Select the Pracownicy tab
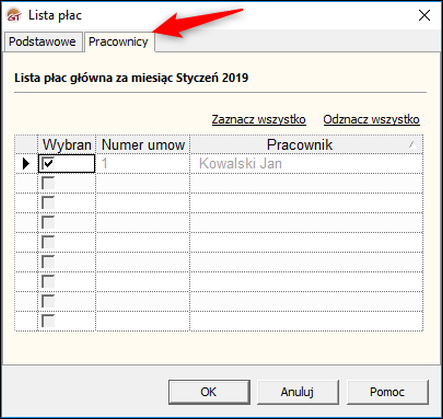This screenshot has height=419, width=443. [x=119, y=42]
